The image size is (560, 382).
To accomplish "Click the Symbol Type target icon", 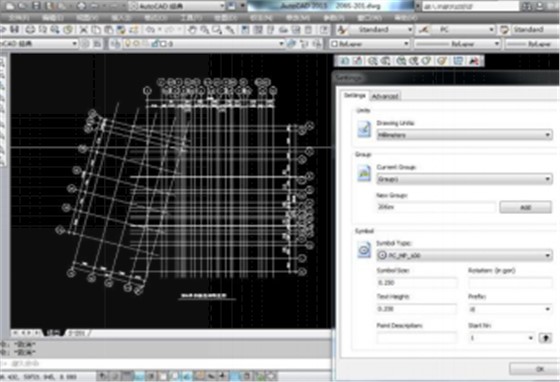I will coord(364,250).
